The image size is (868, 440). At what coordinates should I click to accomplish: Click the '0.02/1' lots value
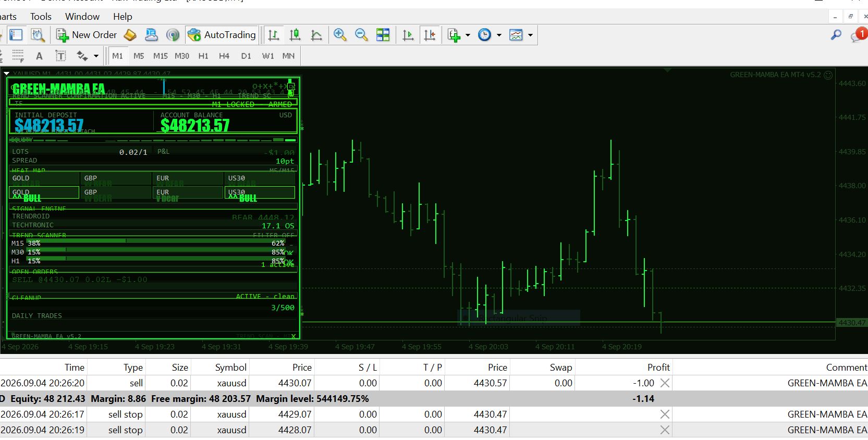(133, 152)
